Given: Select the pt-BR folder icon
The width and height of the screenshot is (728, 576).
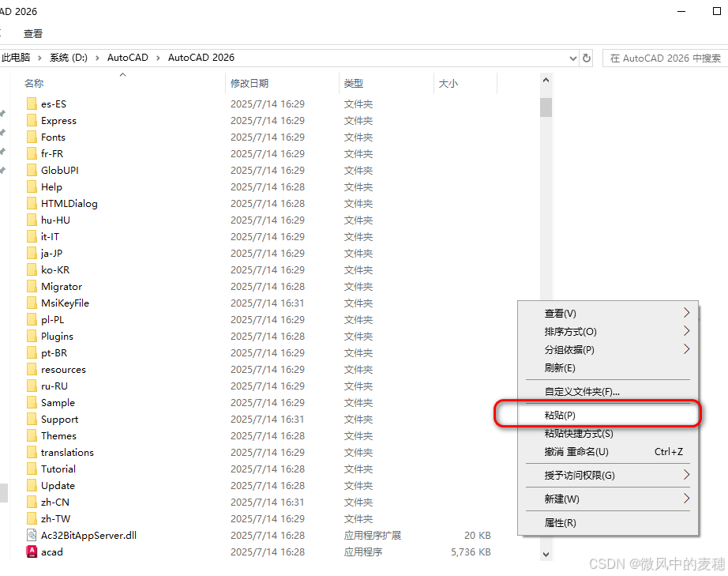Looking at the screenshot, I should (x=32, y=352).
